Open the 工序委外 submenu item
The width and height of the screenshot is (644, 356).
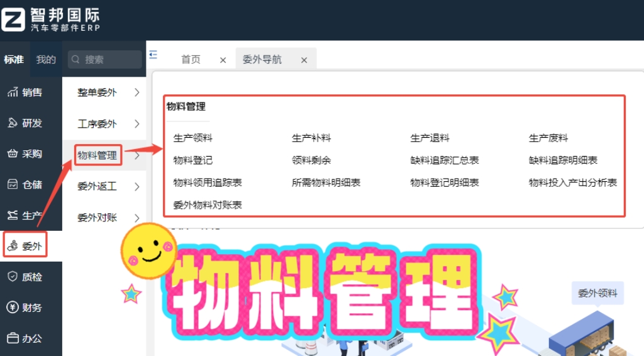(x=97, y=124)
